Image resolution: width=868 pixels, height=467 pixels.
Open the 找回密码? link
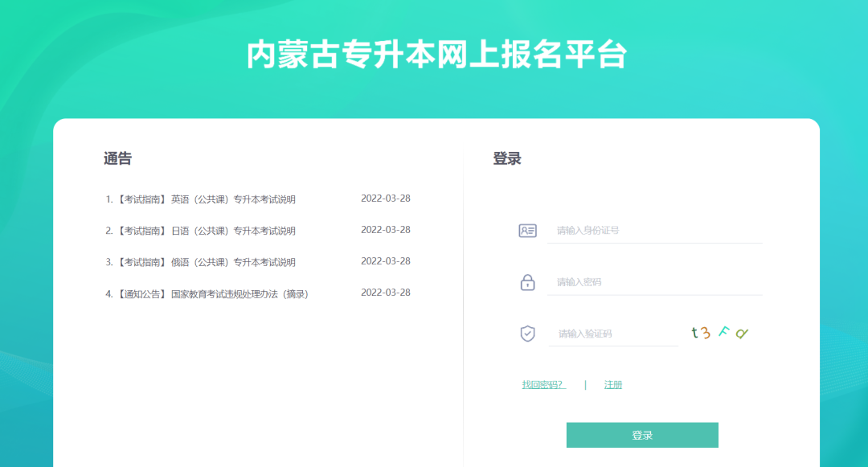coord(543,384)
